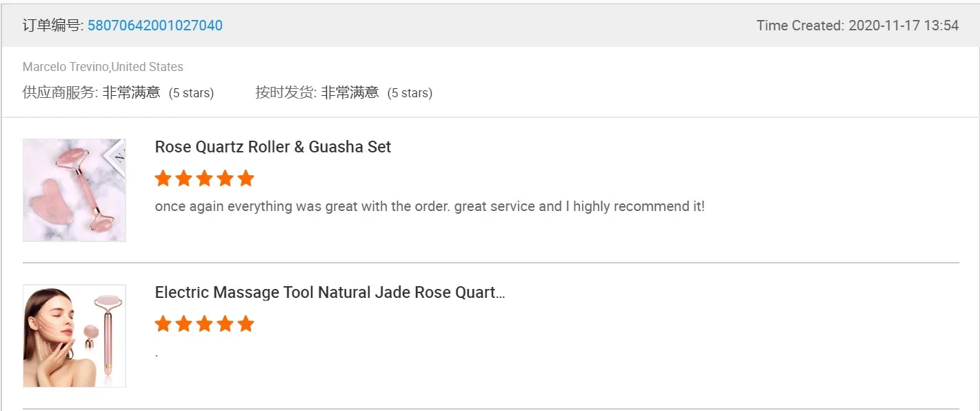Open the Electric Massage Tool product thumbnail

point(74,336)
